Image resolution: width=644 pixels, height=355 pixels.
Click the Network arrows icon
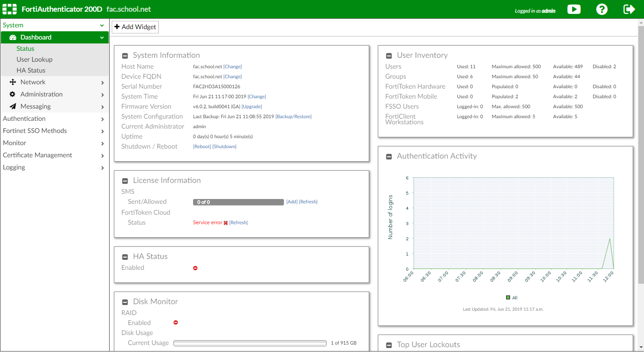click(x=13, y=82)
